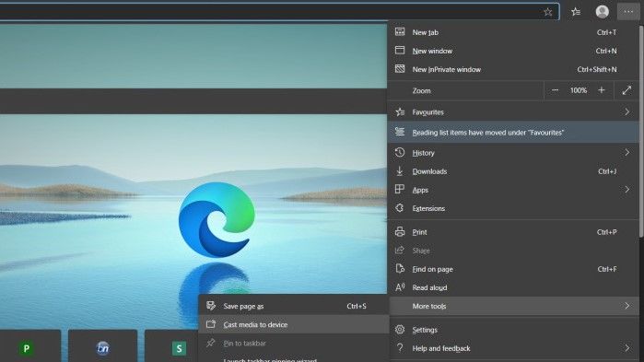644x362 pixels.
Task: Click the Ctrl+Shift+N shortcut text
Action: (597, 69)
